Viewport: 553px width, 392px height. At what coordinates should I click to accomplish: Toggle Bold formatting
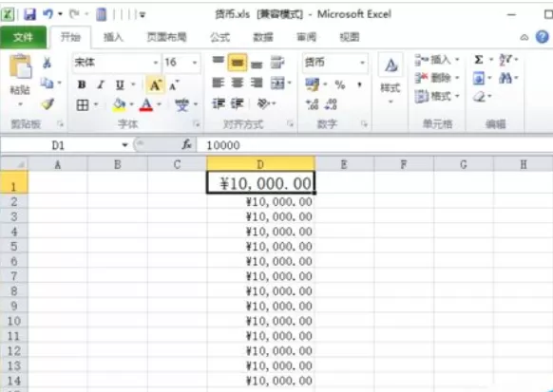pos(82,84)
